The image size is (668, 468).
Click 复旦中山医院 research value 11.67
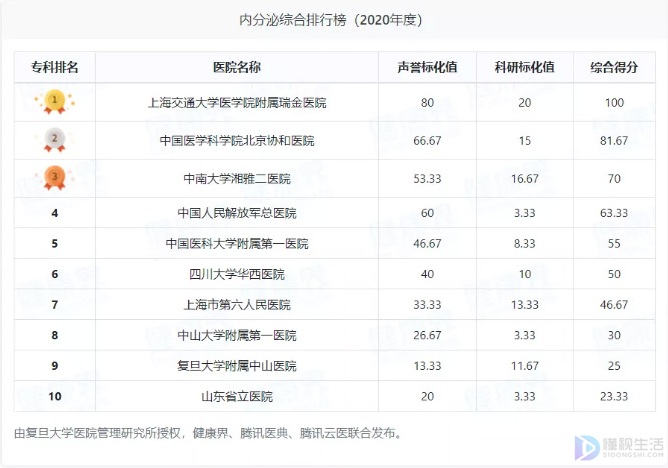pyautogui.click(x=524, y=366)
